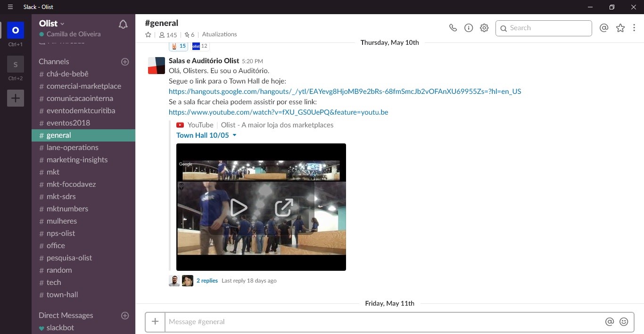Open notification bell preferences
The width and height of the screenshot is (644, 334).
tap(123, 25)
